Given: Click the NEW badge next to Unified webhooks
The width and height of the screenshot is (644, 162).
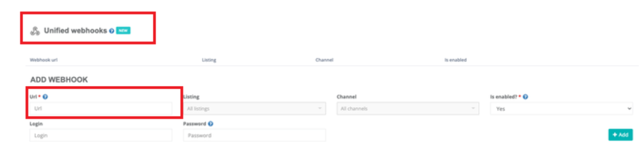Looking at the screenshot, I should [x=123, y=31].
